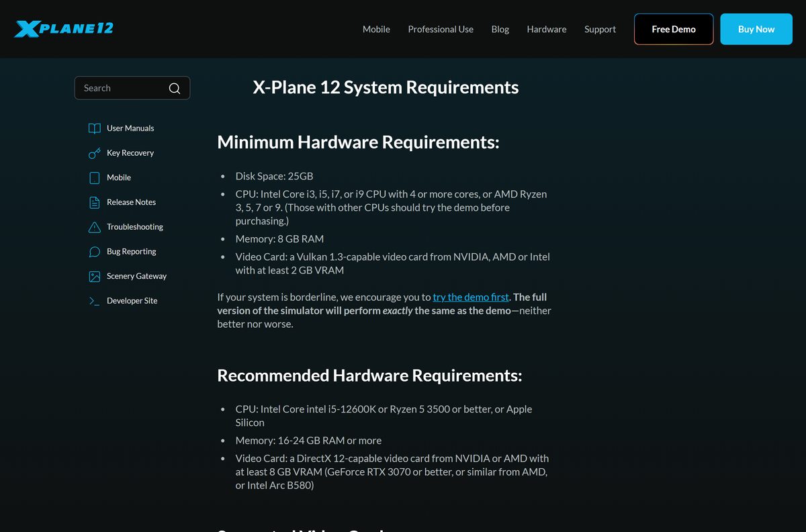Click the 'Memory: 8 GB RAM' list item

click(279, 238)
